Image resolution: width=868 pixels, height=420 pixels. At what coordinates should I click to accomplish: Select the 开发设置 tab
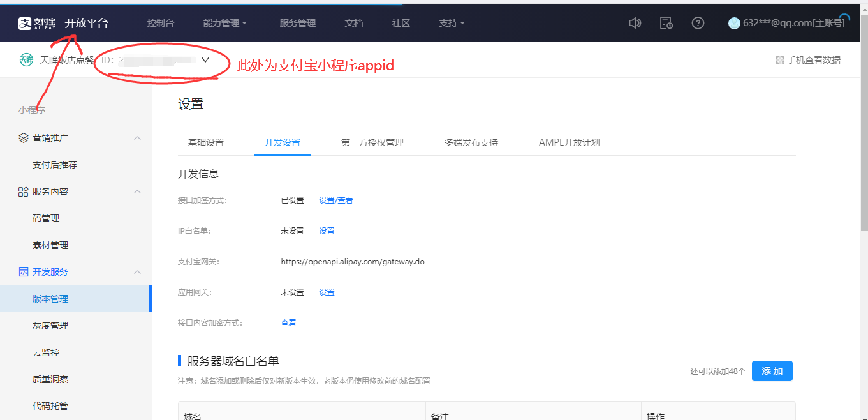click(x=283, y=142)
